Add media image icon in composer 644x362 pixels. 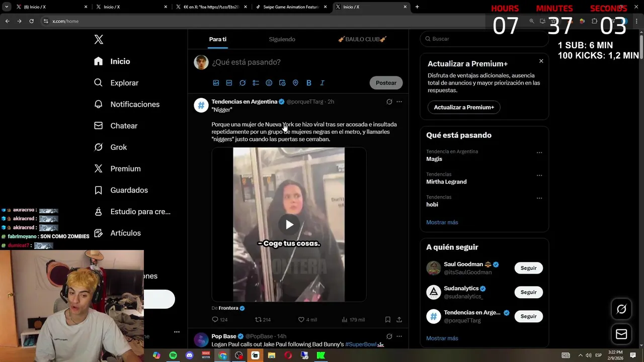point(216,83)
